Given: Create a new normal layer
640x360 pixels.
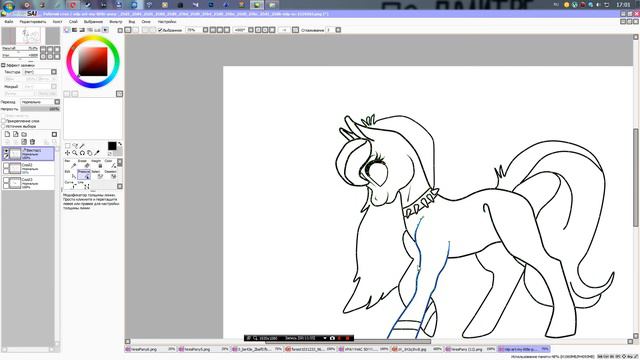Looking at the screenshot, I should (7, 134).
